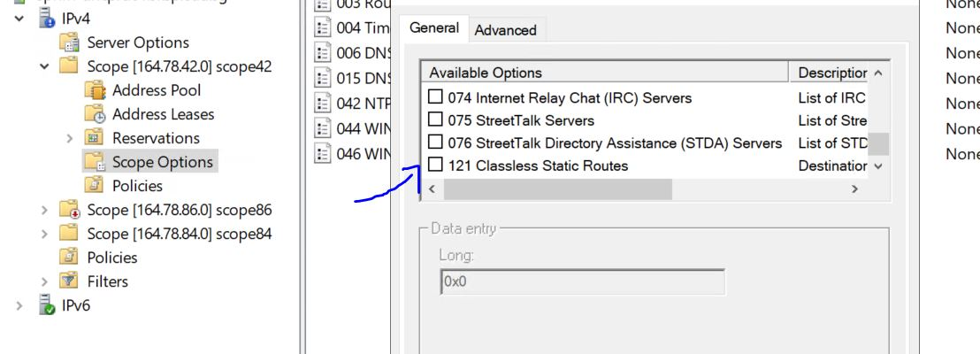This screenshot has height=354, width=980.
Task: Switch to the General tab
Action: click(x=434, y=28)
